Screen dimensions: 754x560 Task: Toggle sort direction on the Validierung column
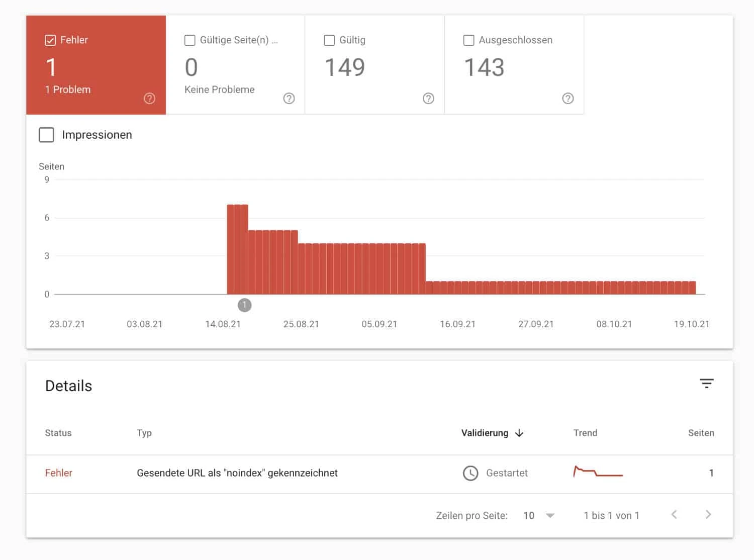(520, 433)
